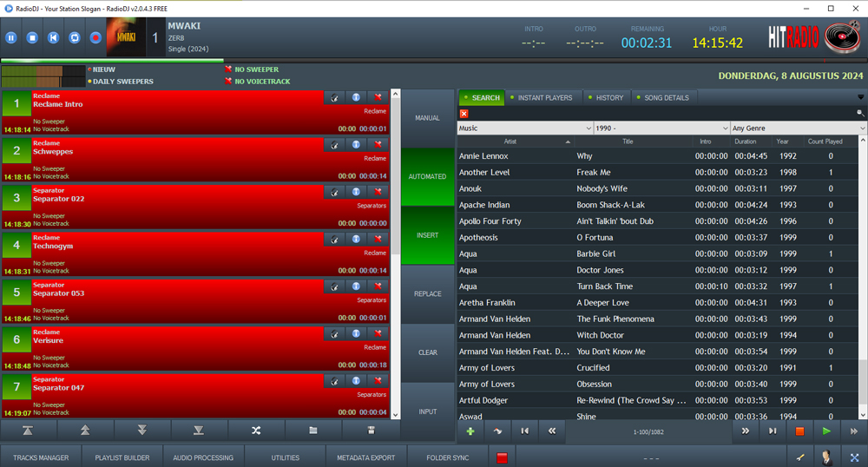
Task: Add selected song with green plus icon
Action: pyautogui.click(x=470, y=431)
